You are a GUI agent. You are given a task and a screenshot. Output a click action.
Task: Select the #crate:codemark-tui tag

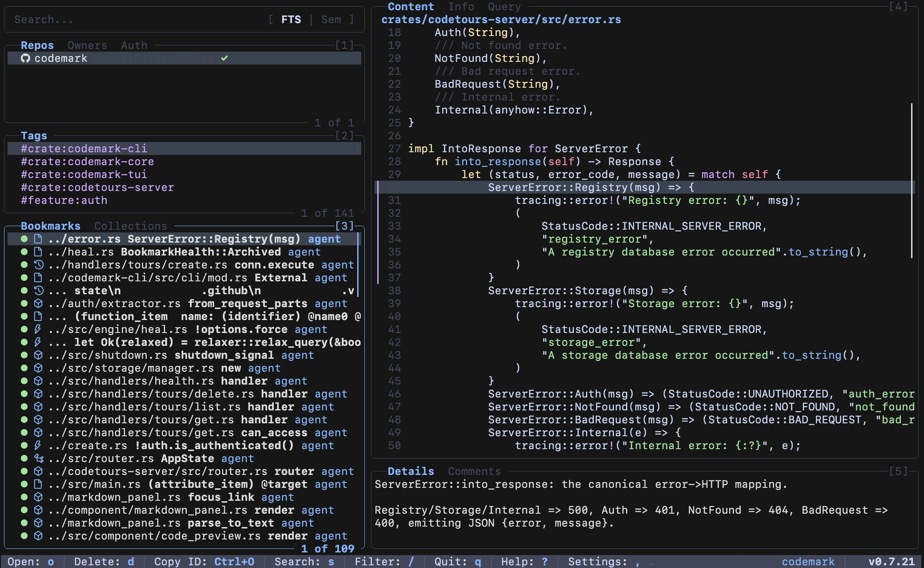click(x=184, y=174)
